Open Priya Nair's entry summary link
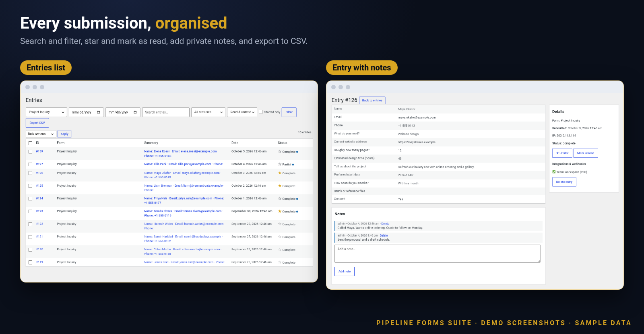Viewport: 644px width, 334px height. 184,200
